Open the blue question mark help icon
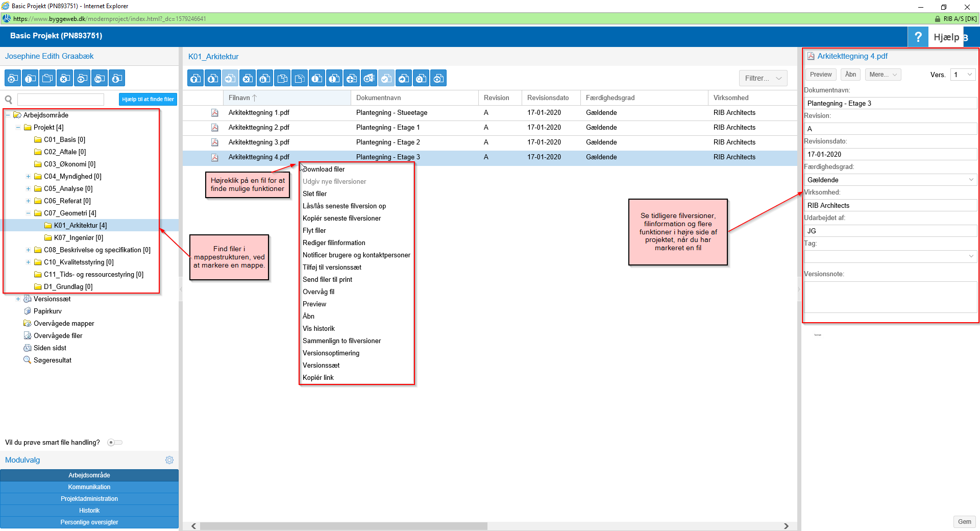Screen dimensions: 980x531 (918, 37)
